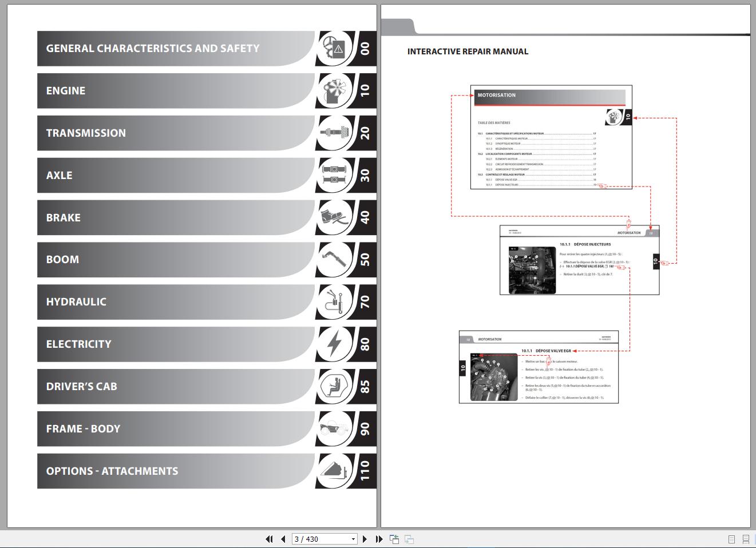Go to the next page
Screen dimensions: 756x548
click(x=365, y=539)
